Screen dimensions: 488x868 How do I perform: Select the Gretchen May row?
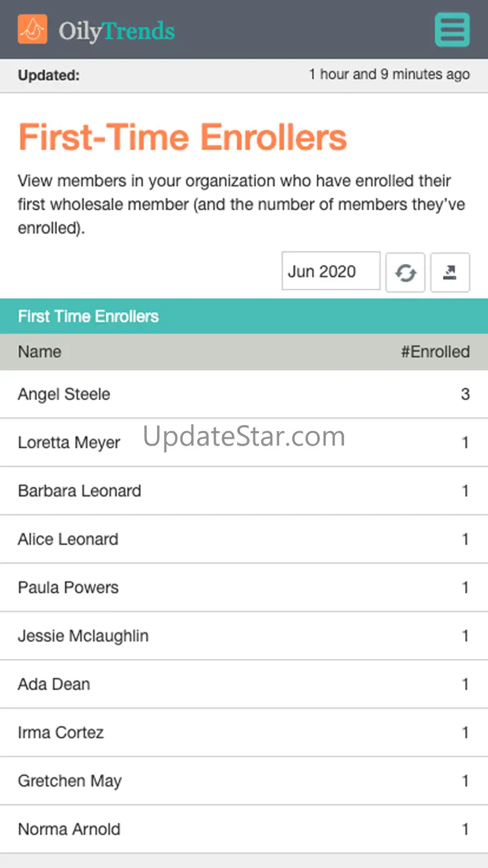(69, 780)
